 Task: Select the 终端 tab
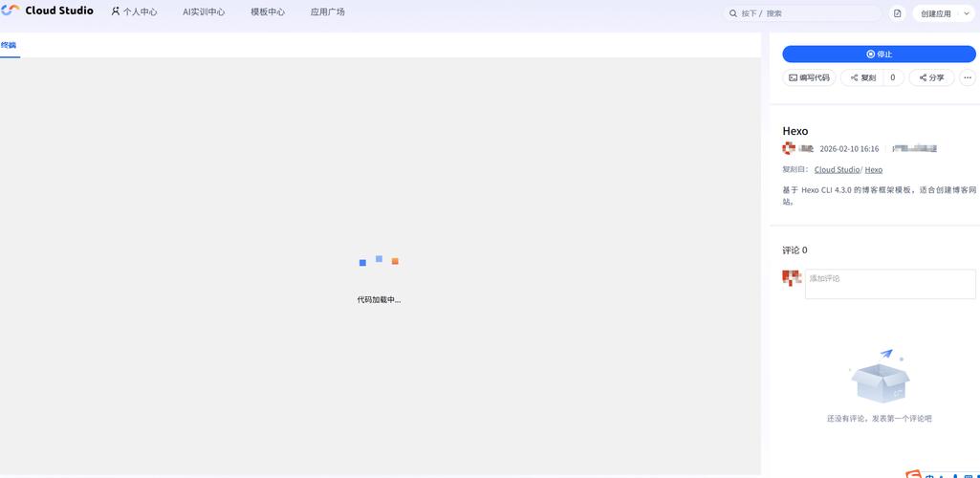pos(9,45)
